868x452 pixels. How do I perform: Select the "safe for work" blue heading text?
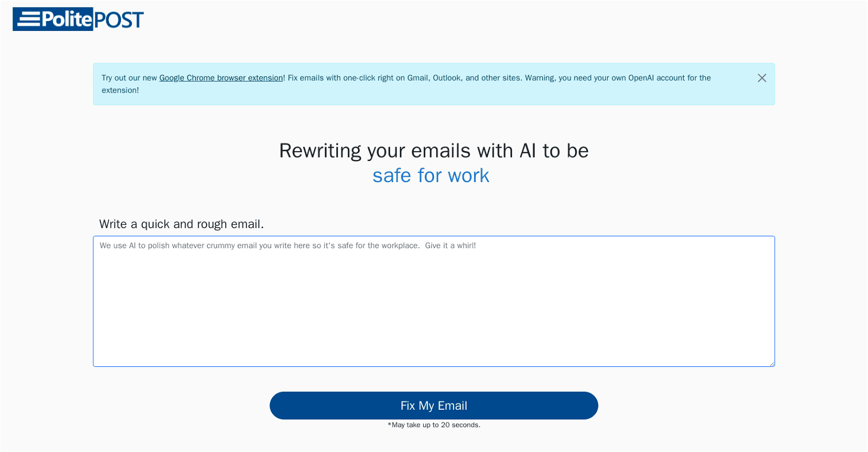click(431, 175)
